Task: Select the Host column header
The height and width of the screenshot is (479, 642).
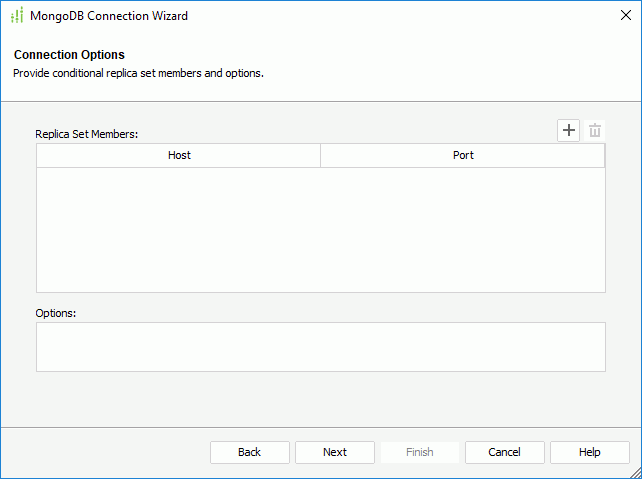Action: 179,156
